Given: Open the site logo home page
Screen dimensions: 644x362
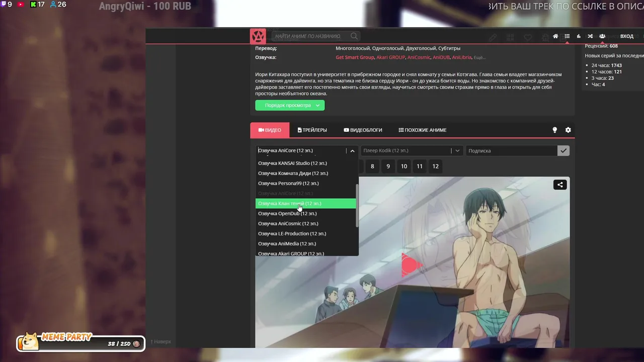Looking at the screenshot, I should pyautogui.click(x=258, y=36).
